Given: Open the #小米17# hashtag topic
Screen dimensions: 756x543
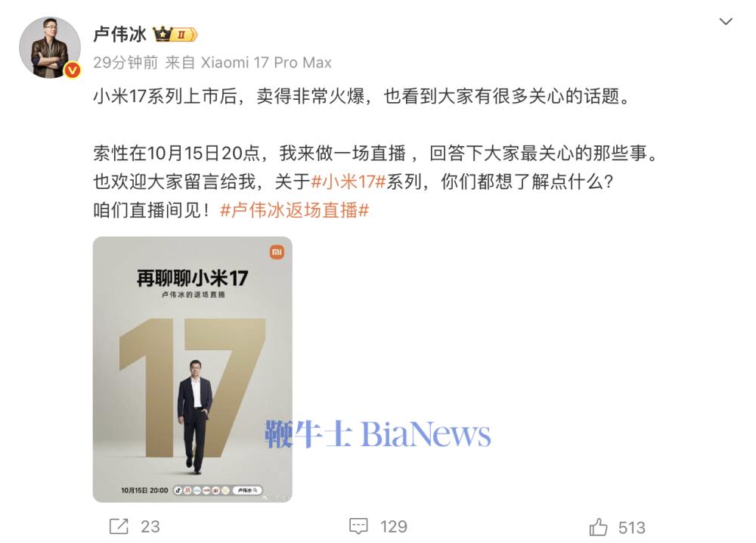Looking at the screenshot, I should pos(349,182).
